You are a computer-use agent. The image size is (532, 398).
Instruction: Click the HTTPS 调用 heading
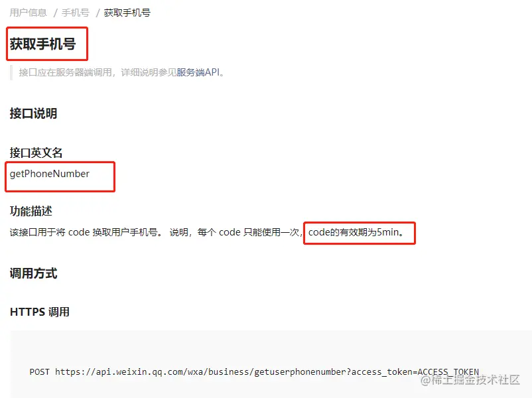click(x=40, y=312)
